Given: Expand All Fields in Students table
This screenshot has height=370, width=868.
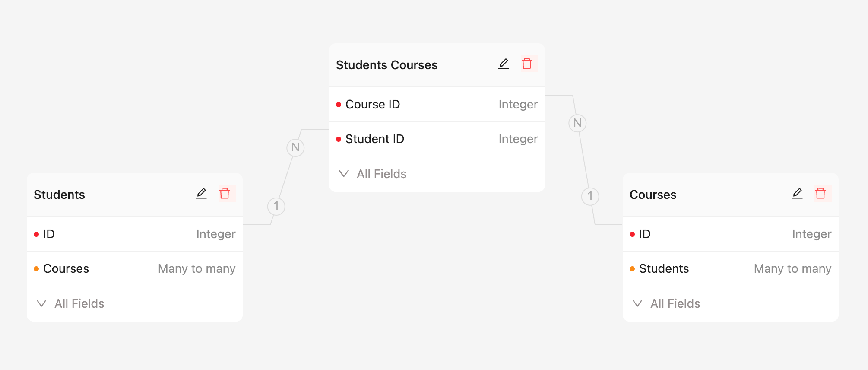Looking at the screenshot, I should [71, 303].
